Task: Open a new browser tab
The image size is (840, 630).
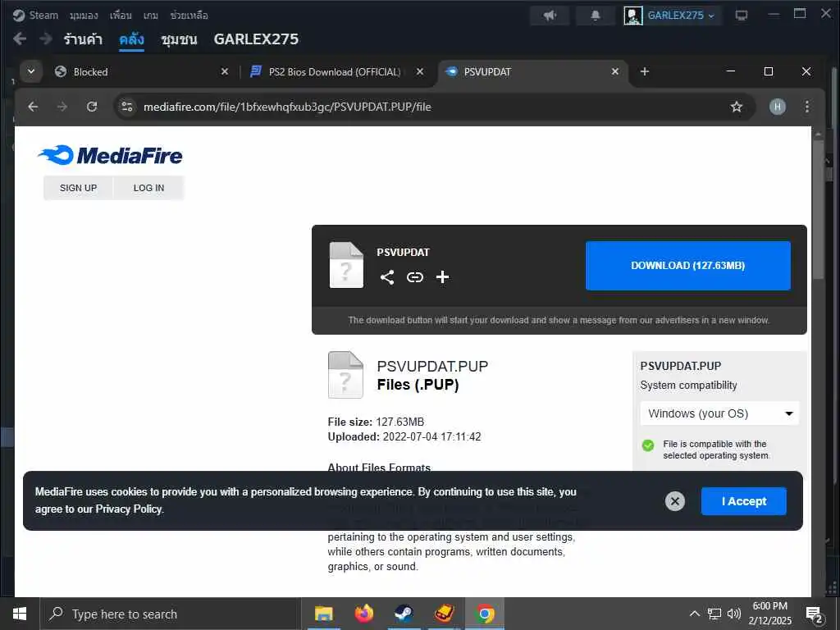Action: [x=645, y=71]
